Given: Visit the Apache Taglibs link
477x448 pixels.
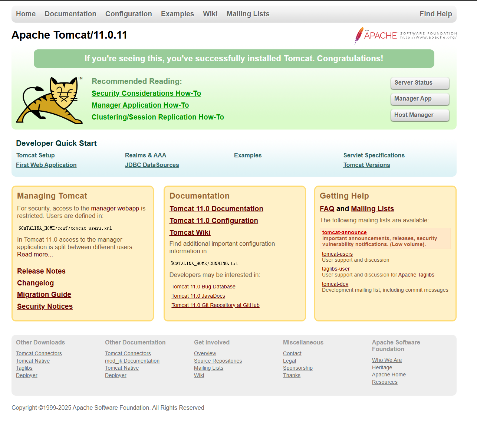Looking at the screenshot, I should 416,275.
